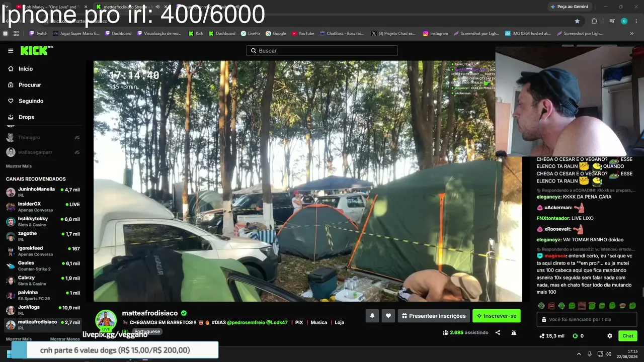Image resolution: width=644 pixels, height=362 pixels.
Task: Click the 15,3 mil channel points icon
Action: (x=541, y=336)
